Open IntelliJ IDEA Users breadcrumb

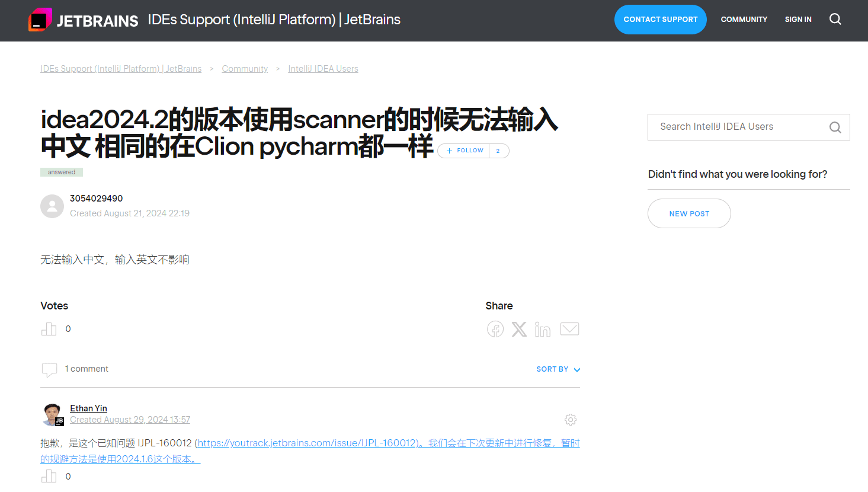[323, 69]
